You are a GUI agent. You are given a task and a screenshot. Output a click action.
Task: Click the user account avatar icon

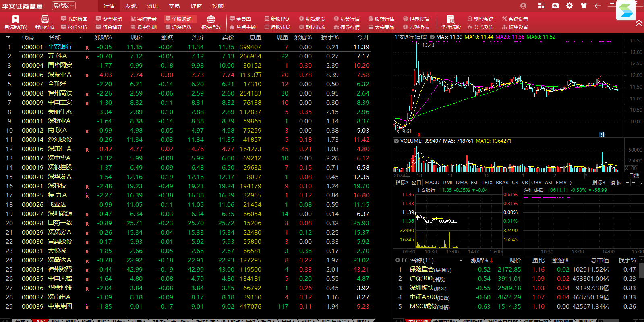pyautogui.click(x=523, y=6)
